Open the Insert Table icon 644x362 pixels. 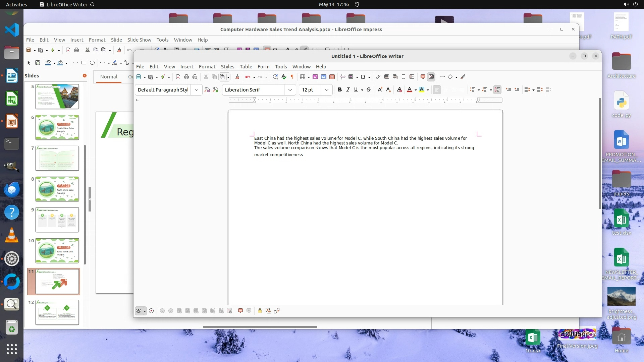coord(303,77)
